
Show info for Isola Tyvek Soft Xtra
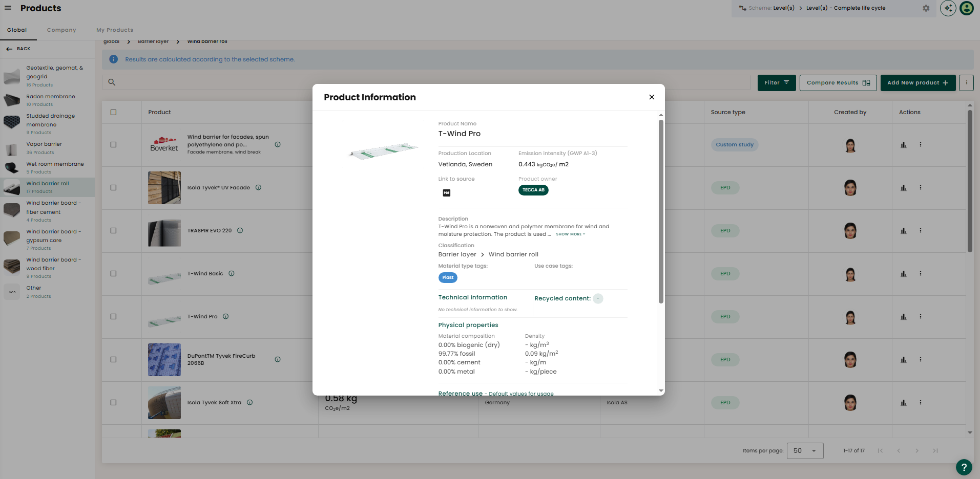point(250,403)
